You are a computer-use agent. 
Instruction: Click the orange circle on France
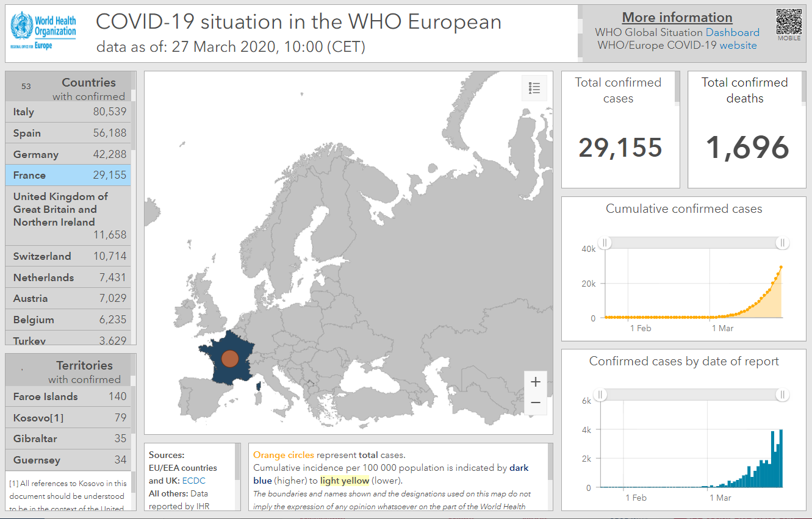point(229,359)
